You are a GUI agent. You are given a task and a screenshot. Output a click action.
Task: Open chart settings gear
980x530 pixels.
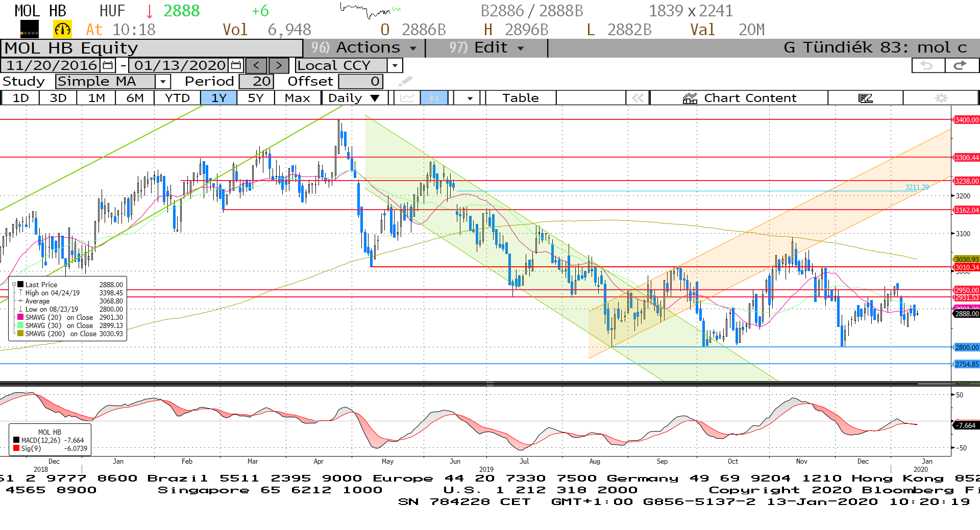(x=941, y=98)
